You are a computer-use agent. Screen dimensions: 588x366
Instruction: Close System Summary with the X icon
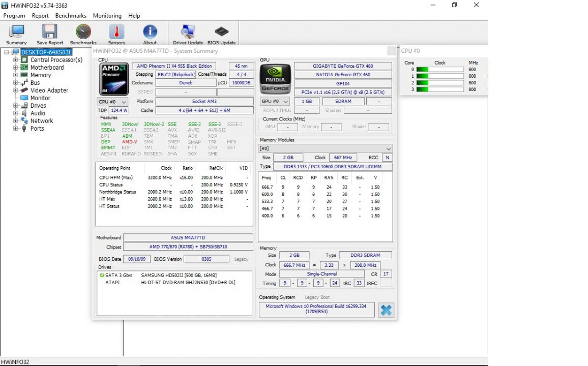(x=386, y=310)
